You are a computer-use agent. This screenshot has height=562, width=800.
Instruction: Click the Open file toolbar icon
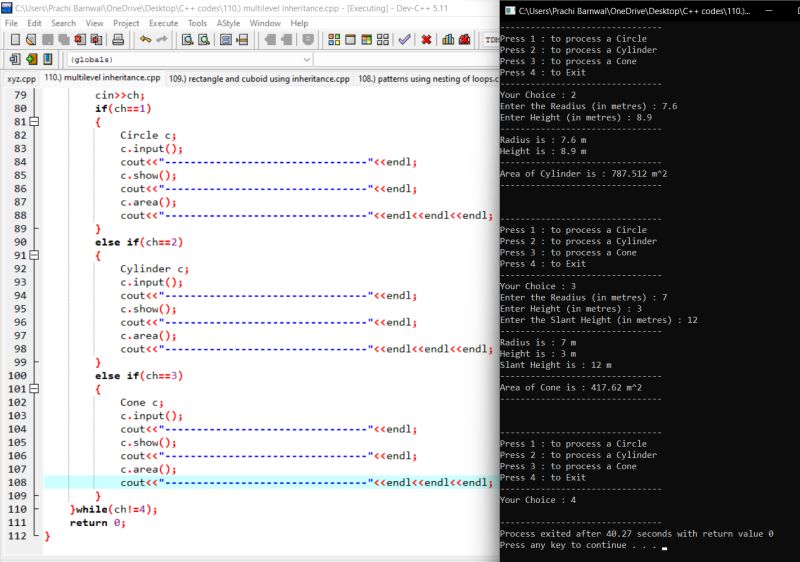click(x=31, y=40)
